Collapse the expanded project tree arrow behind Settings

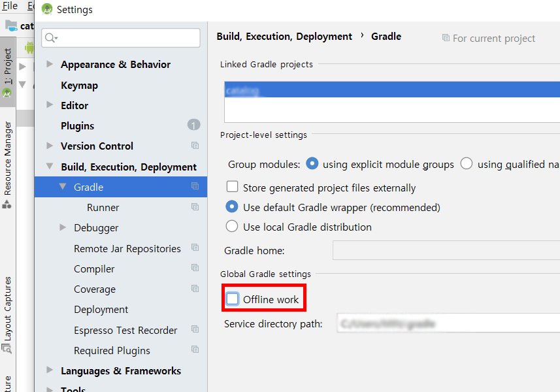point(22,85)
